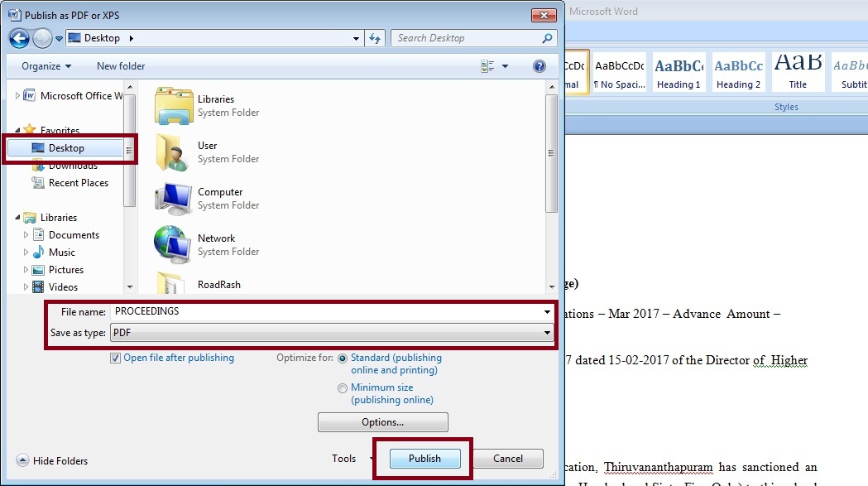This screenshot has height=486, width=868.
Task: Expand the Pictures library node
Action: tap(26, 270)
